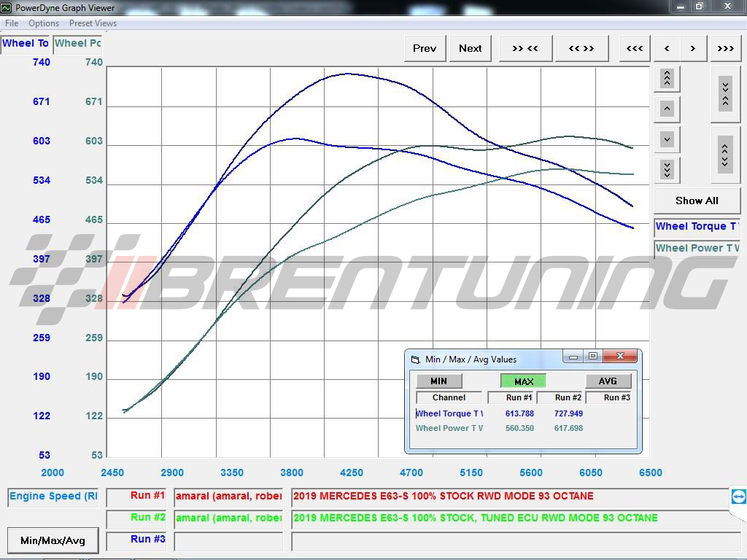
Task: Select the green Run #2 label
Action: [136, 518]
